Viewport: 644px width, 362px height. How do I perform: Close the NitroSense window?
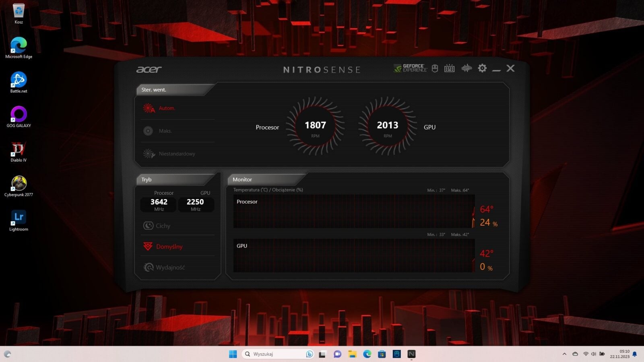[x=510, y=68]
